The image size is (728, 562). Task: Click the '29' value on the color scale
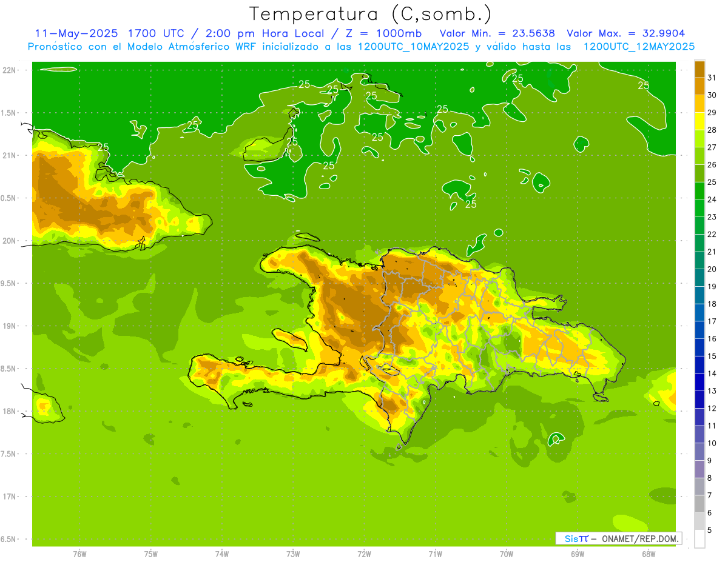(x=712, y=113)
